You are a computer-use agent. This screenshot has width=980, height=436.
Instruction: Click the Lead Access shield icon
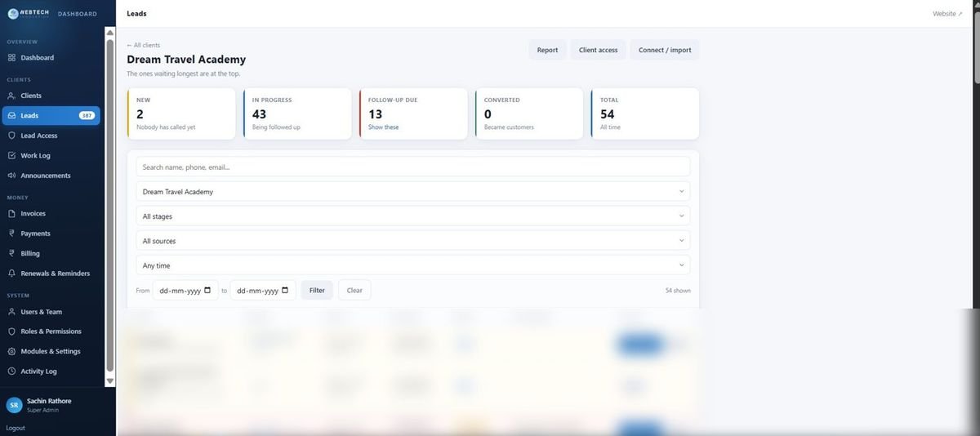pos(11,136)
